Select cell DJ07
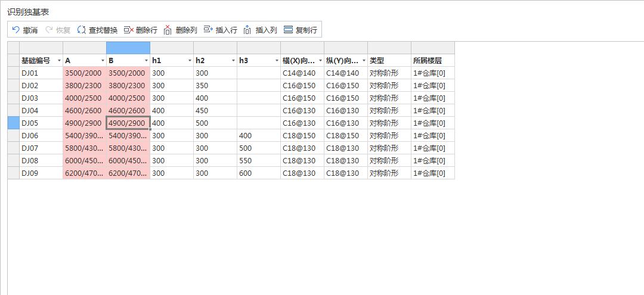The width and height of the screenshot is (644, 295). coord(41,148)
